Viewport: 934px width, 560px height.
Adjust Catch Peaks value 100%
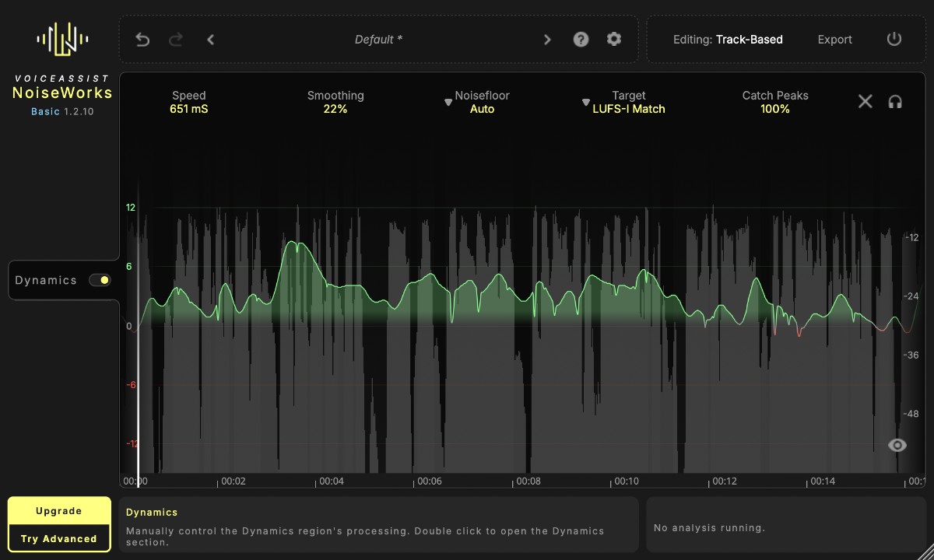(x=775, y=109)
